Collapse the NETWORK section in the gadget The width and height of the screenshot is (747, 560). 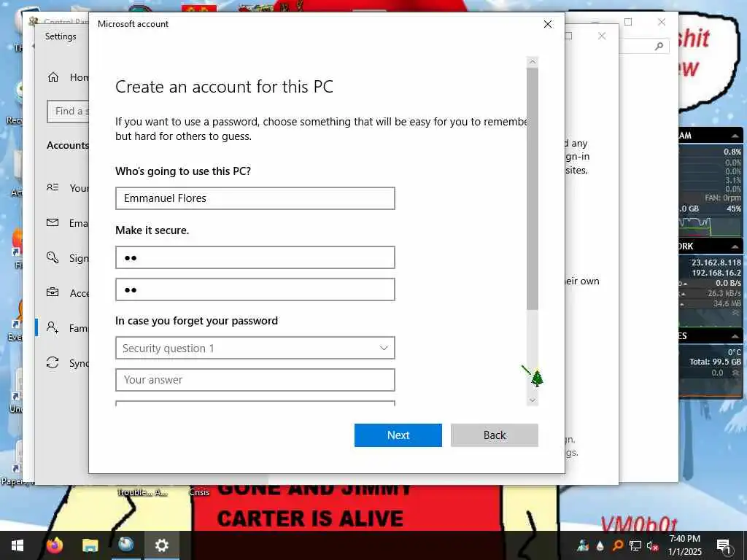735,246
